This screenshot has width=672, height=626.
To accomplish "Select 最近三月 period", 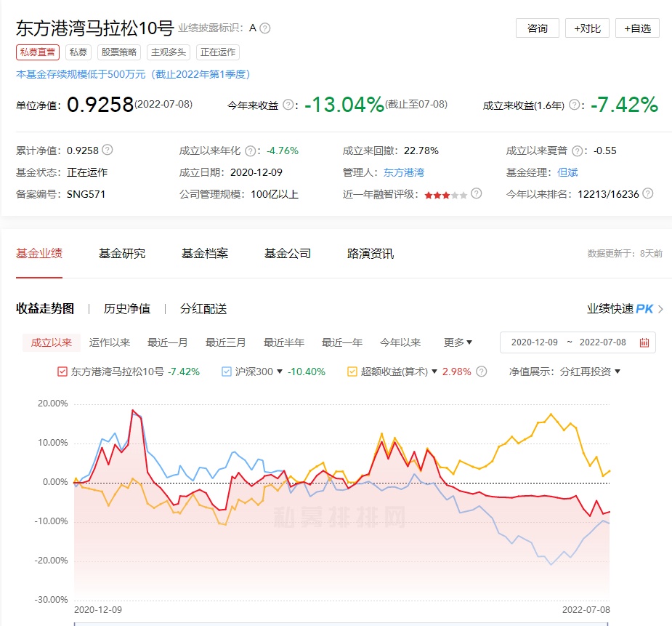I will (225, 342).
